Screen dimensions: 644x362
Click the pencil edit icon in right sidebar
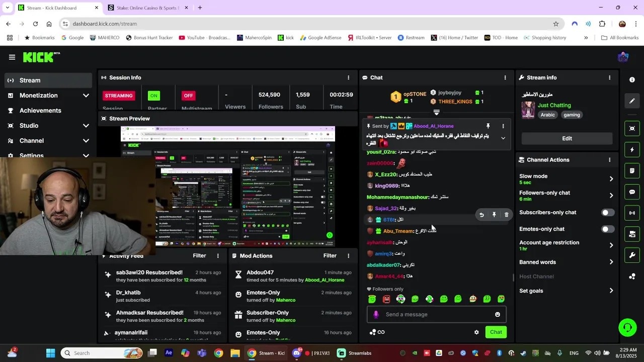tap(632, 101)
